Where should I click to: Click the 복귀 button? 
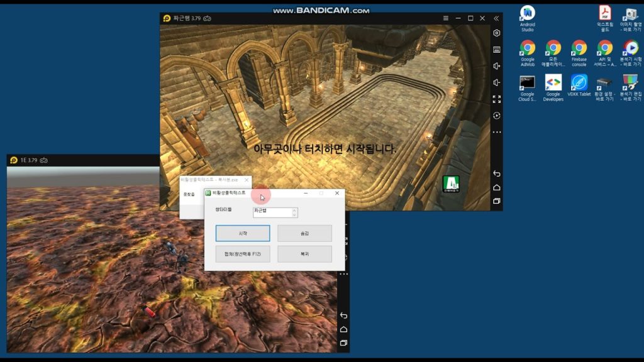[304, 254]
